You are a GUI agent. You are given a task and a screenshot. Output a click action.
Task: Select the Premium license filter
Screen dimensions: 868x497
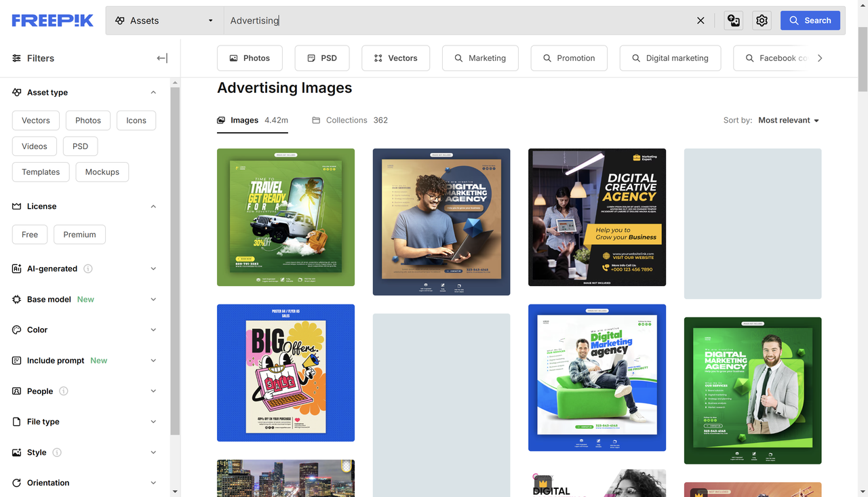(79, 234)
